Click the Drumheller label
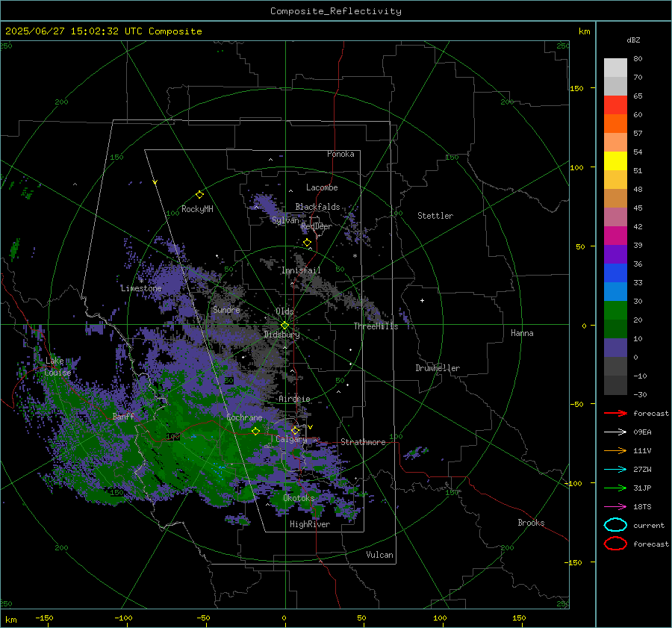This screenshot has width=672, height=628. 438,368
